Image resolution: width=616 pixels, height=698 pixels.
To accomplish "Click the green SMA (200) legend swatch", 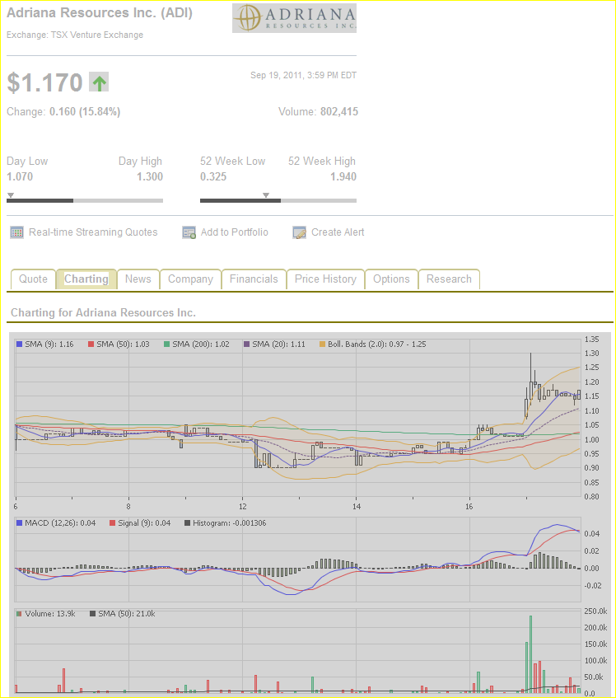I will (x=167, y=344).
